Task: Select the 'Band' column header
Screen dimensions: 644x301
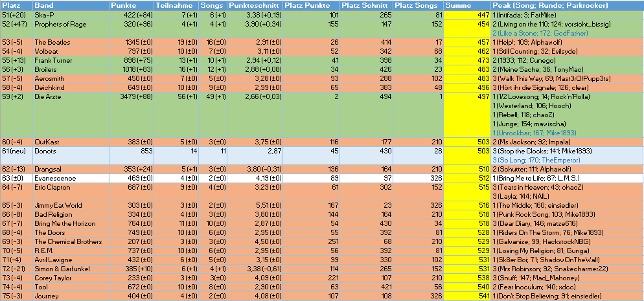Action: (x=71, y=6)
